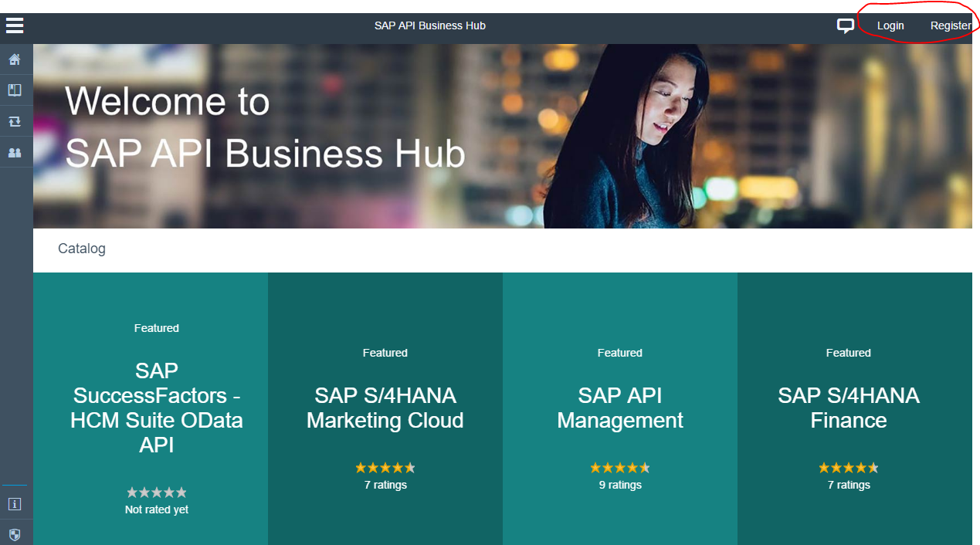The height and width of the screenshot is (545, 980).
Task: Click Not rated yet under SAP SuccessFactors
Action: (156, 509)
